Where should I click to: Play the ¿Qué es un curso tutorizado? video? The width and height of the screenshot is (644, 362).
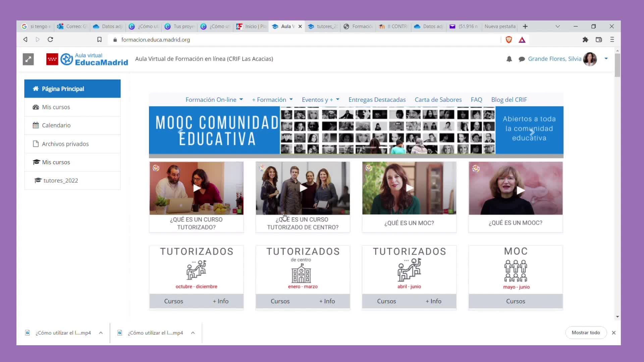[x=197, y=188]
